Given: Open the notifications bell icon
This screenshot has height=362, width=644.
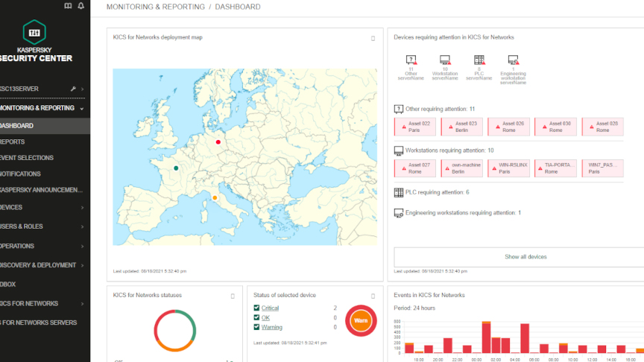Looking at the screenshot, I should pos(81,6).
